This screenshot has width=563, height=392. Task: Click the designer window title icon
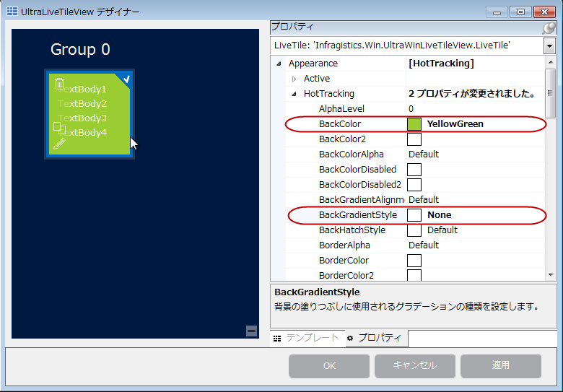coord(12,11)
